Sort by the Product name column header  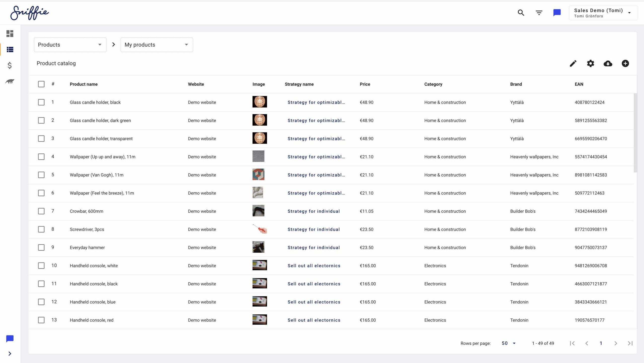tap(84, 84)
